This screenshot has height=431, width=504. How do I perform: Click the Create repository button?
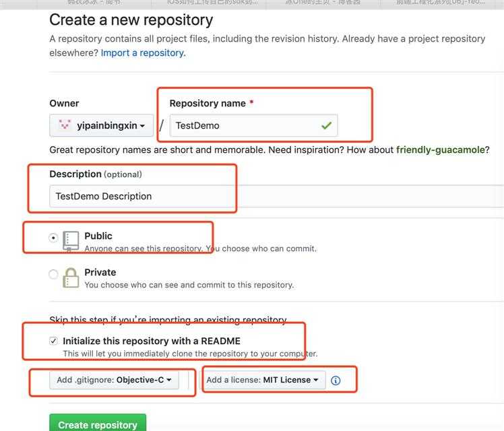pos(97,424)
